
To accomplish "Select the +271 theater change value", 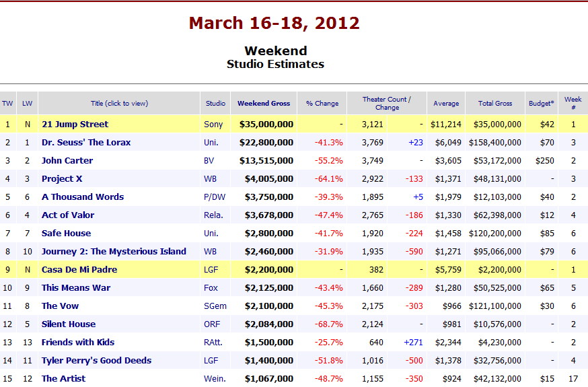I will click(x=413, y=343).
